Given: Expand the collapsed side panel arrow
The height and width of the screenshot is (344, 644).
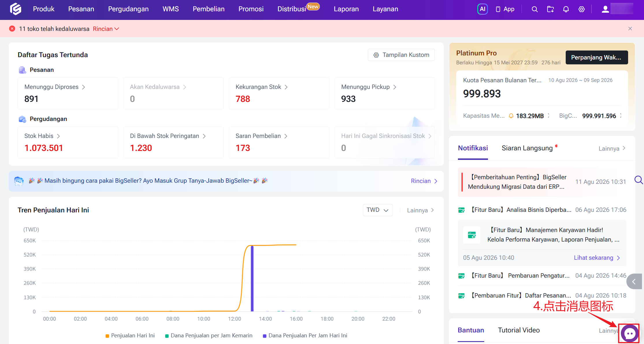Looking at the screenshot, I should click(x=634, y=282).
